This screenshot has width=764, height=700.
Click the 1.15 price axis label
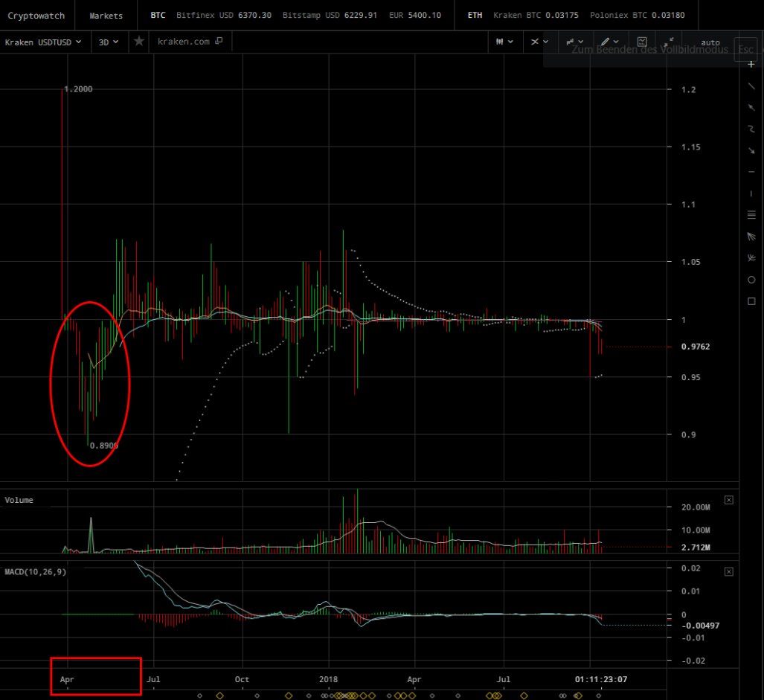[x=690, y=147]
